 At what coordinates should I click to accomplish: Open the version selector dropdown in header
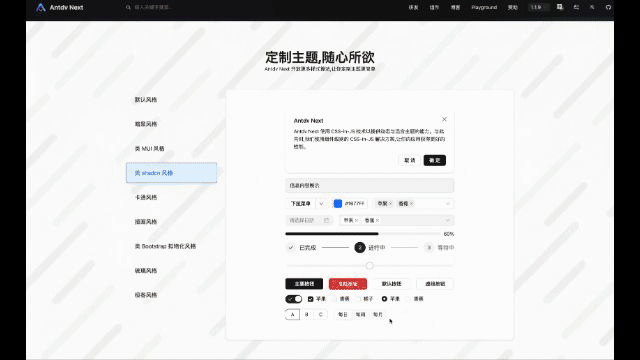click(x=539, y=7)
